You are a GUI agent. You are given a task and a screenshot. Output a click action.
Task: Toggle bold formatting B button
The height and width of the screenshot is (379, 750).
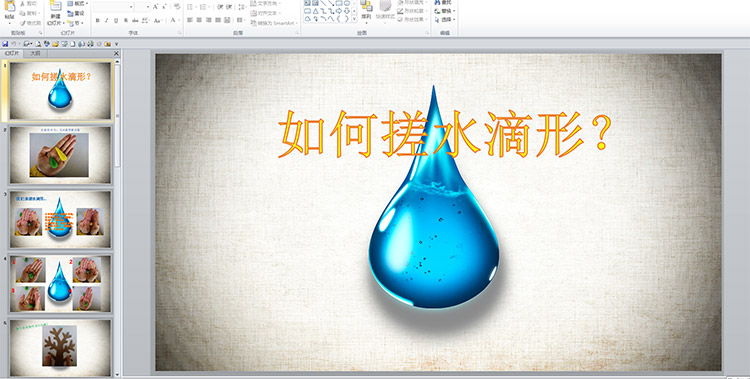click(x=98, y=21)
